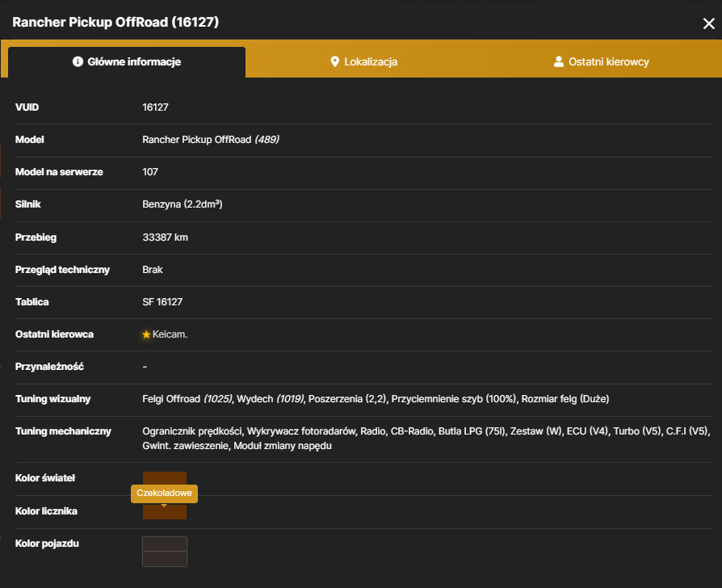
Task: Show the Ostatni kierowcy tab
Action: click(601, 61)
